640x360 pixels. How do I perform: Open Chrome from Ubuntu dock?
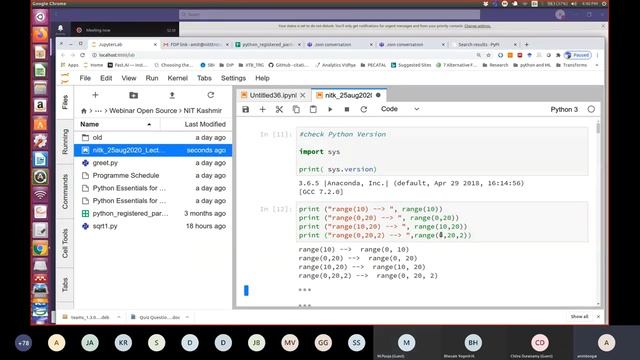pos(40,249)
